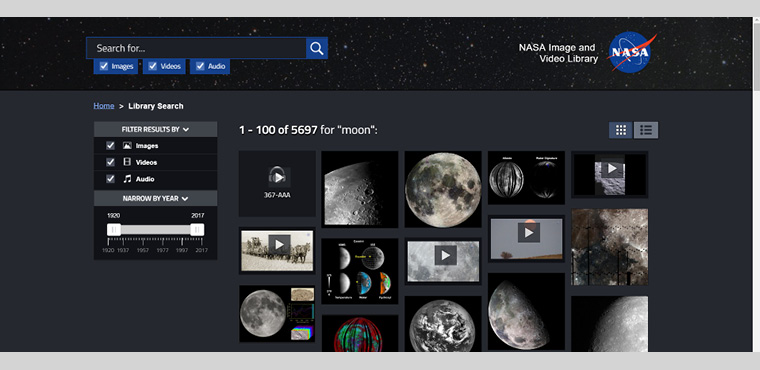Play the red moon over horizon video
The image size is (760, 370).
528,233
